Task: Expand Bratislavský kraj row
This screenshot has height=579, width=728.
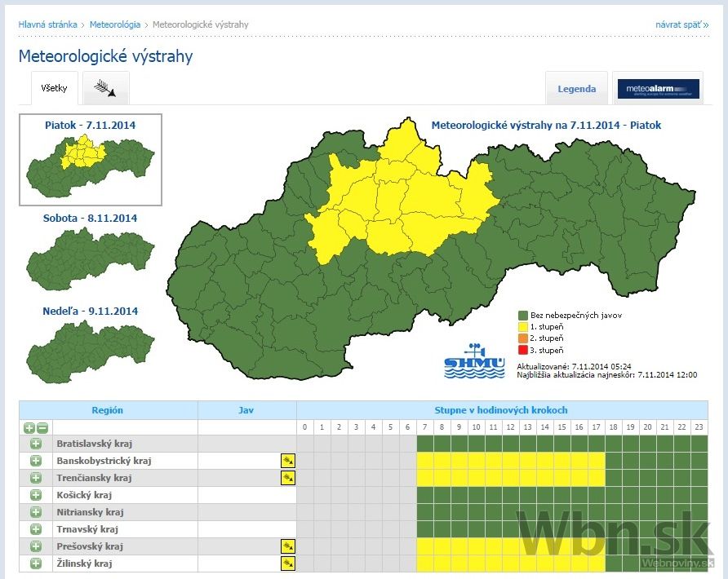Action: tap(36, 444)
